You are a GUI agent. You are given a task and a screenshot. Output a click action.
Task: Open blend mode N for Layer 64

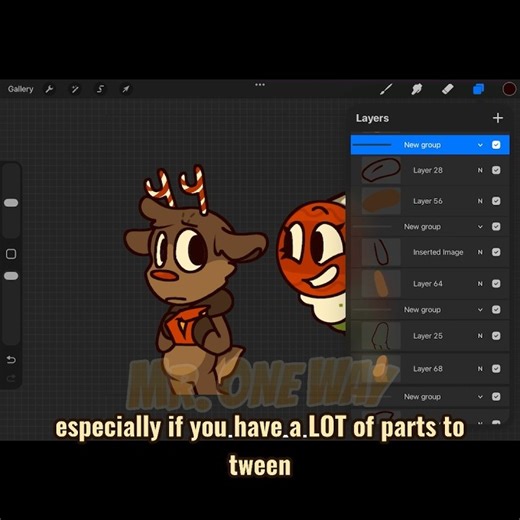480,284
